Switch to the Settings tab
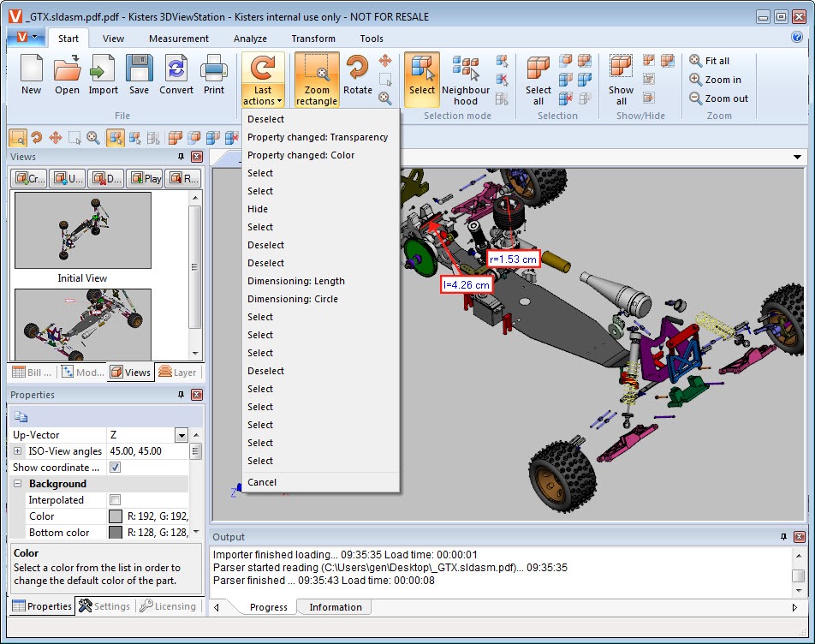 [104, 606]
